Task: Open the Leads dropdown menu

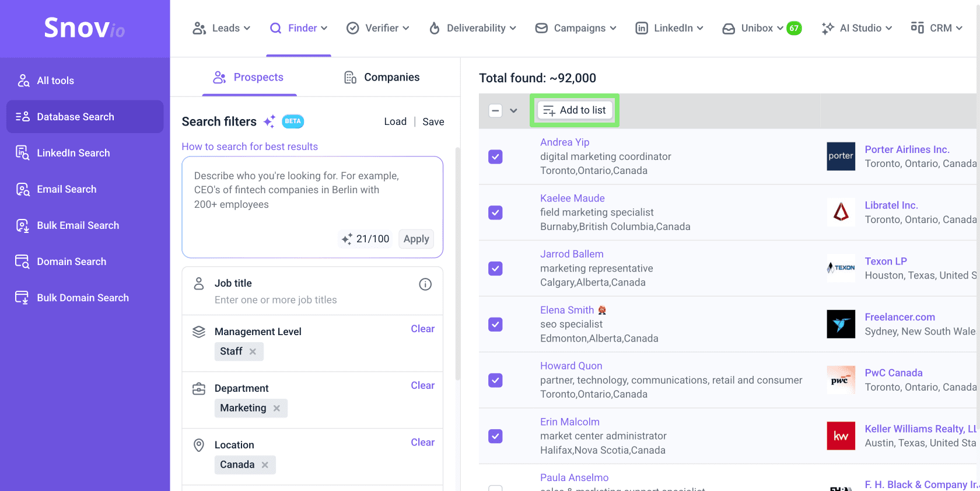Action: (222, 28)
